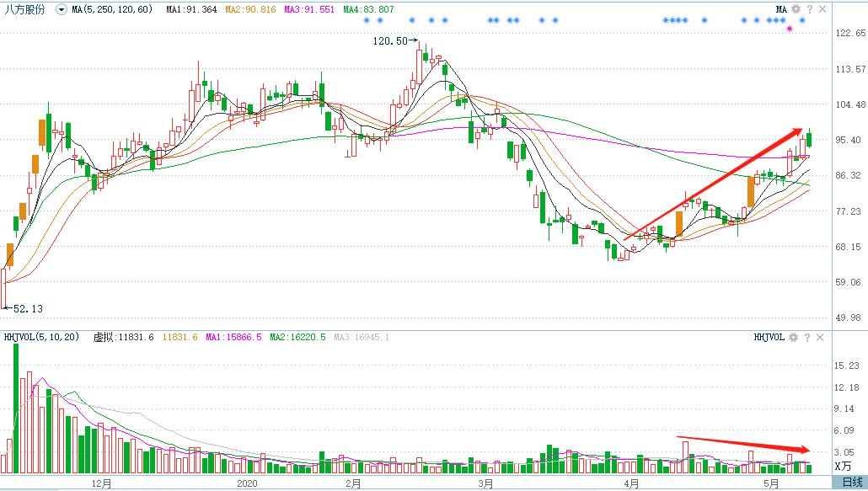
Task: Click the 八方股份 stock name
Action: [x=25, y=9]
